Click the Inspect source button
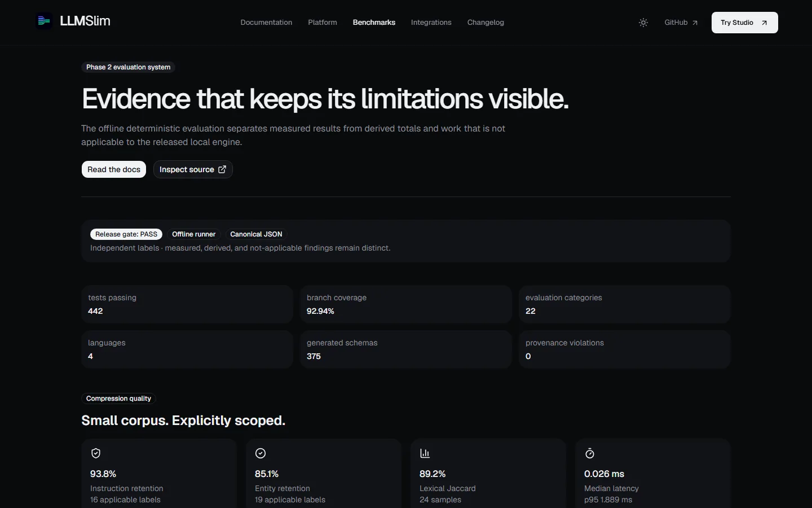This screenshot has width=812, height=508. tap(193, 169)
